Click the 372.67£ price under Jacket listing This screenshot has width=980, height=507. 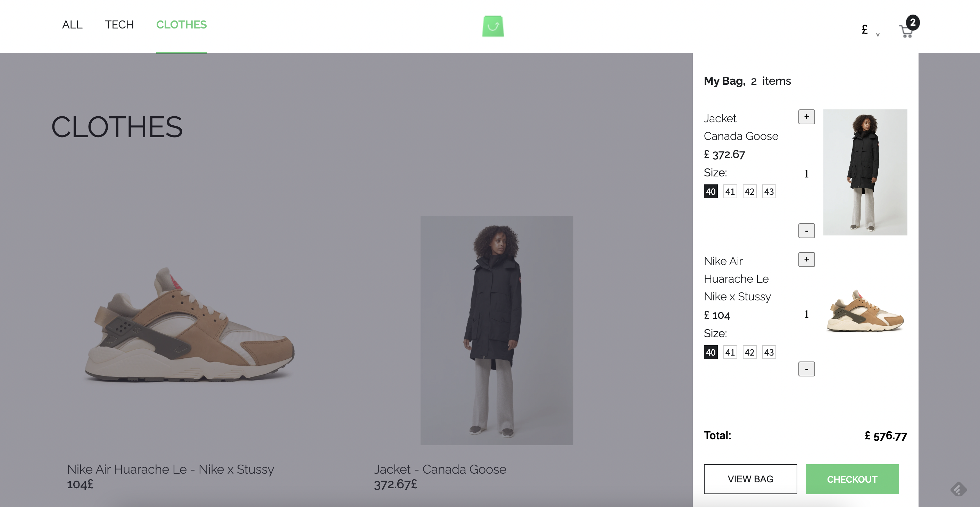click(395, 484)
